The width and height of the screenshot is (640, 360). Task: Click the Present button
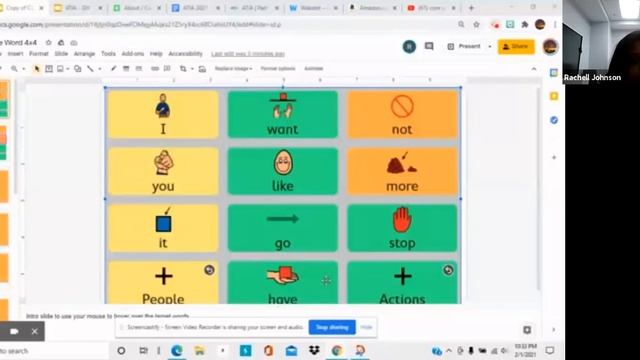pyautogui.click(x=464, y=47)
